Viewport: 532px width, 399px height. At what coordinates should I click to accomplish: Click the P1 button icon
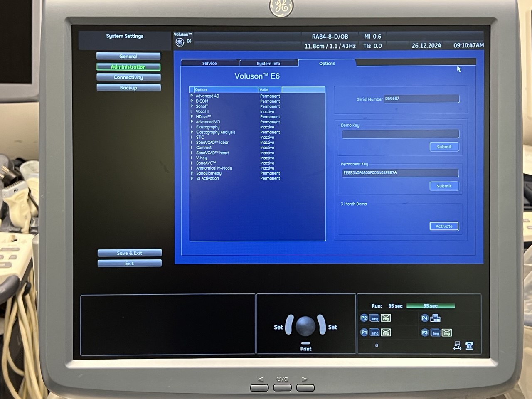(364, 332)
